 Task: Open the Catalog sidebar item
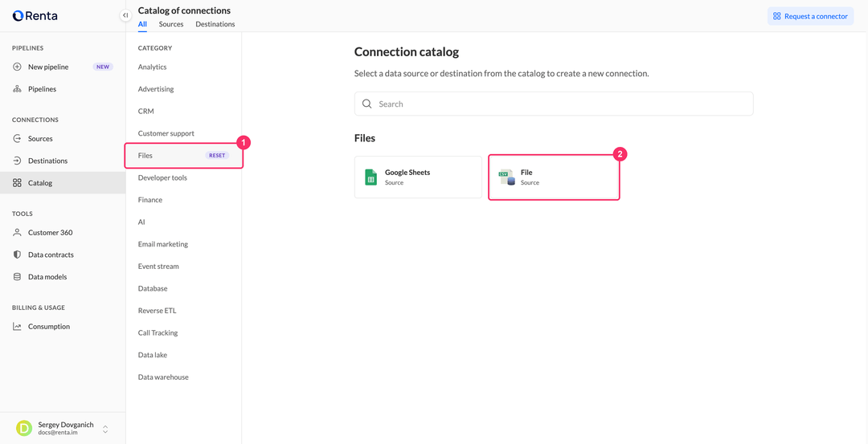(63, 183)
